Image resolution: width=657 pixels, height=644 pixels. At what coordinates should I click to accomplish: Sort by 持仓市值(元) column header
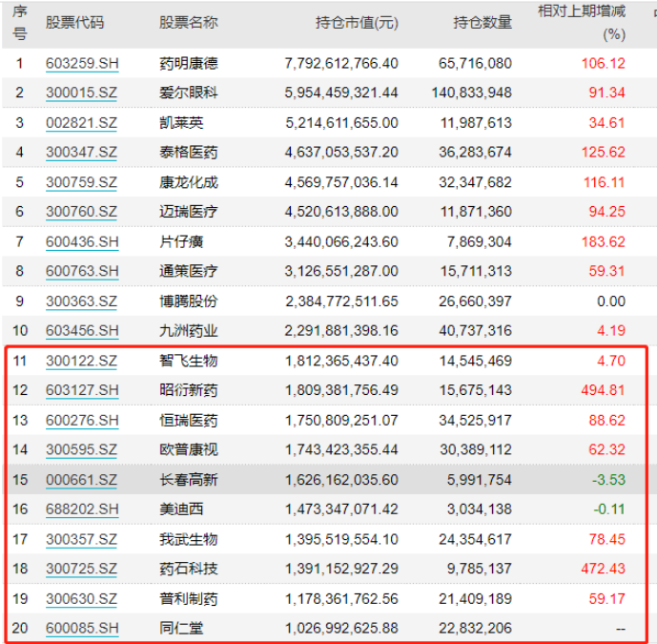coord(357,23)
